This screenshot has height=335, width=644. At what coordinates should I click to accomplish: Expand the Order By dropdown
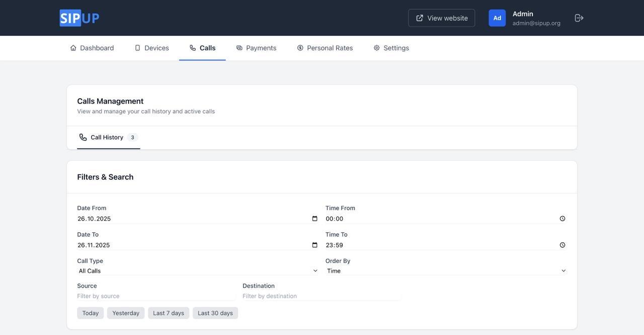(x=446, y=271)
